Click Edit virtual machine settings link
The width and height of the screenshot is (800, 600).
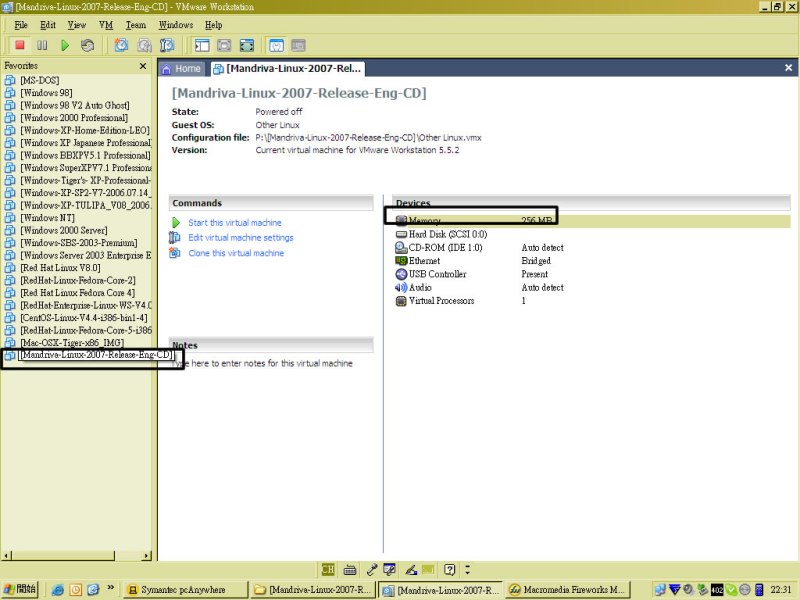point(241,237)
